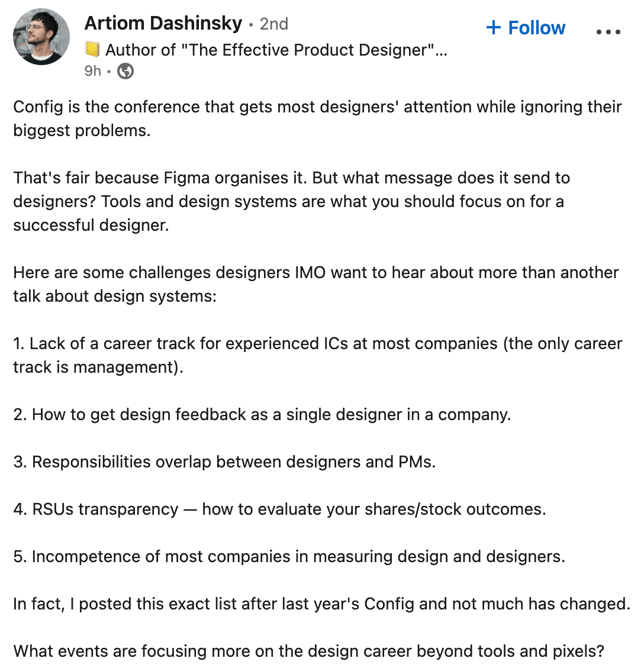
Task: Click the closing question about design events
Action: [x=309, y=651]
